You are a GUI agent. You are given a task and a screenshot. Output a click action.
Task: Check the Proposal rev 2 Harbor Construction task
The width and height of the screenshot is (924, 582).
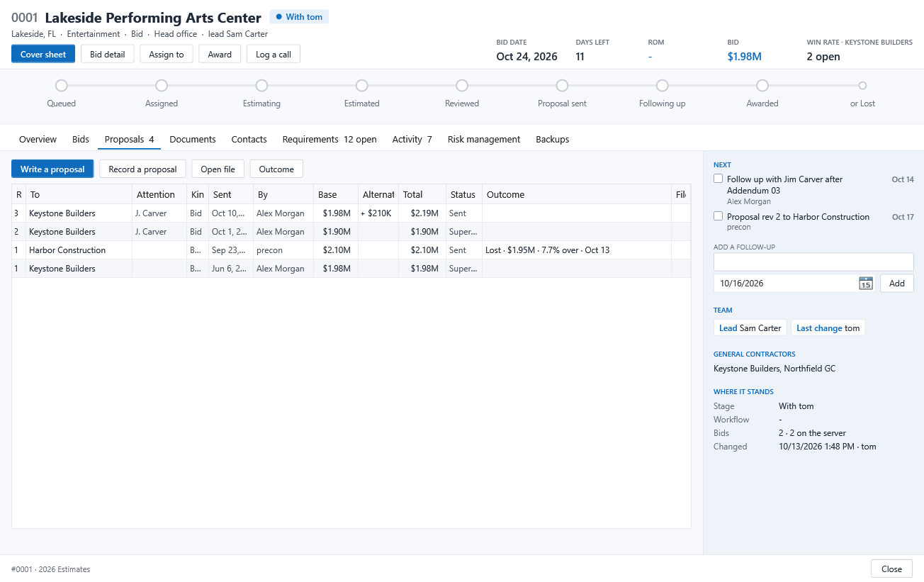click(719, 216)
